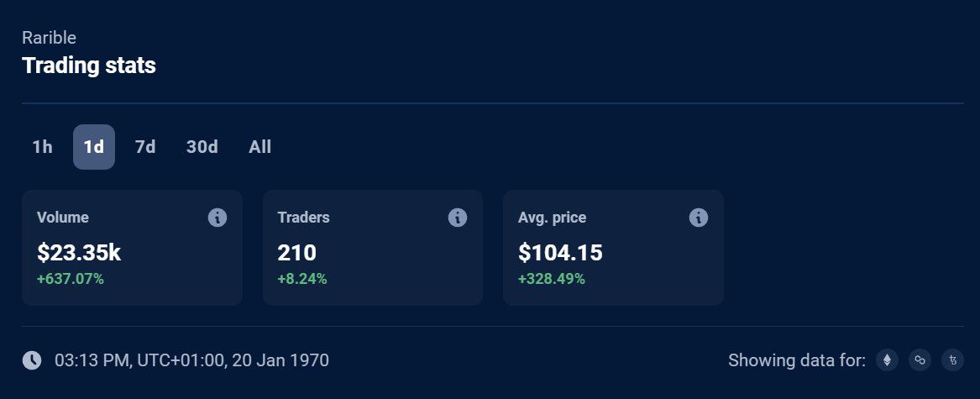The width and height of the screenshot is (980, 399).
Task: Click the $104.15 average price value
Action: [560, 252]
